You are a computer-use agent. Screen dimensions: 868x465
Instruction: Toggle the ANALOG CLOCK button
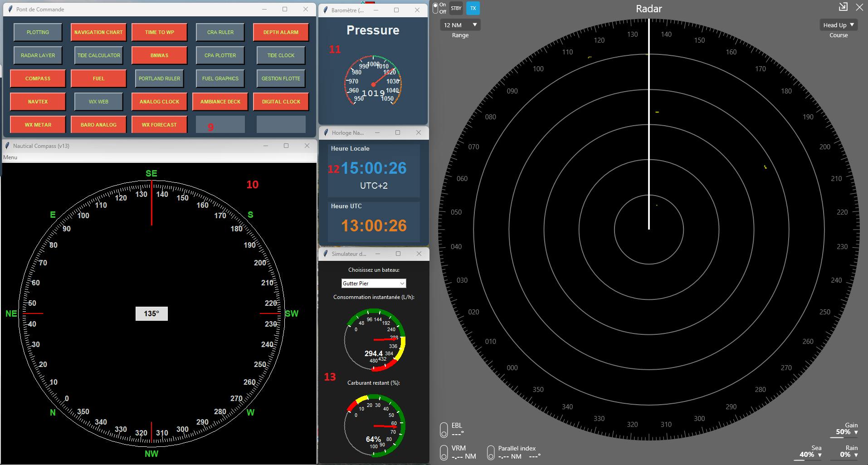coord(159,102)
